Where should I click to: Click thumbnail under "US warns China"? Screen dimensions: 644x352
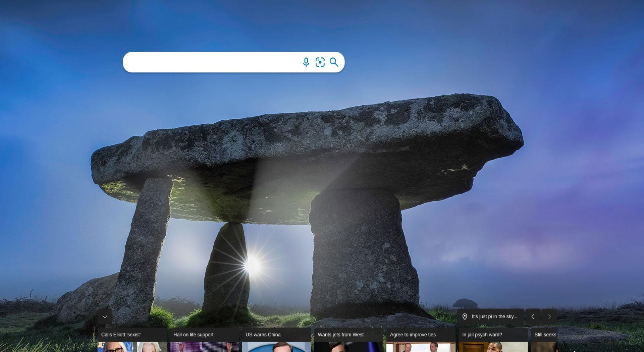click(x=277, y=347)
